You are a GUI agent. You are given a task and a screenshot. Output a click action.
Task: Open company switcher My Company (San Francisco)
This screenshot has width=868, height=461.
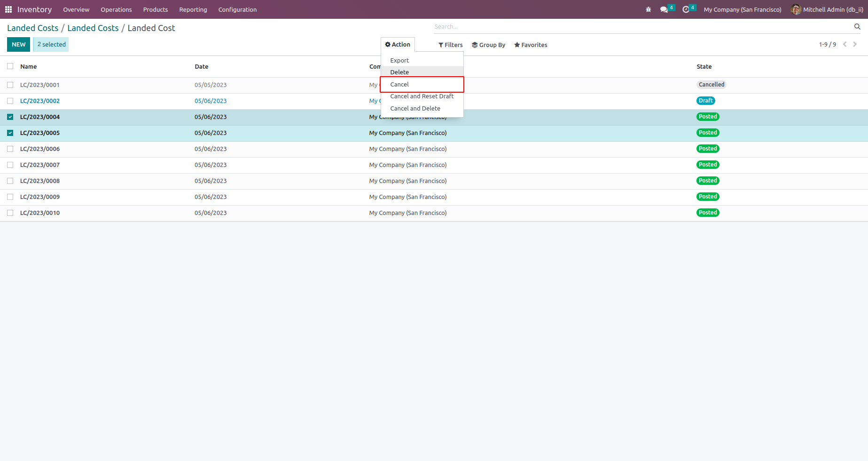743,9
